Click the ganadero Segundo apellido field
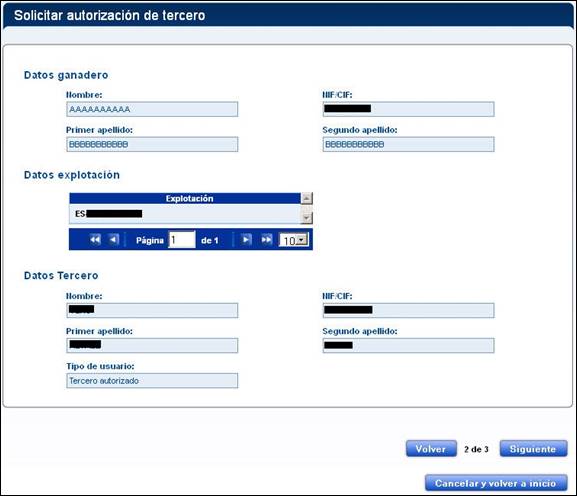Screen dimensions: 577x496 click(x=408, y=144)
